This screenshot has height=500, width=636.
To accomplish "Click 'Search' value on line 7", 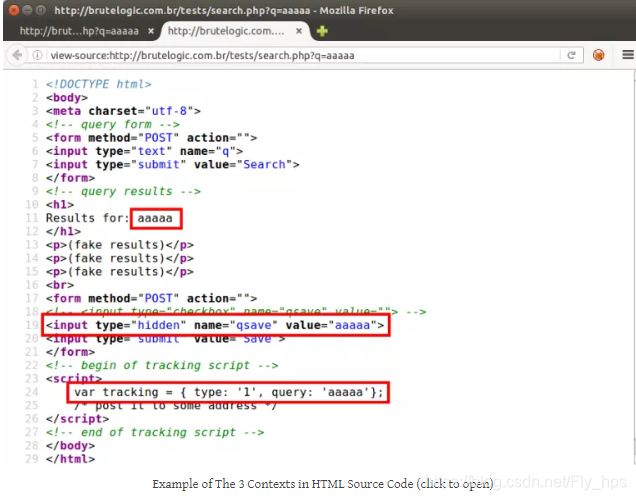I will [x=264, y=164].
